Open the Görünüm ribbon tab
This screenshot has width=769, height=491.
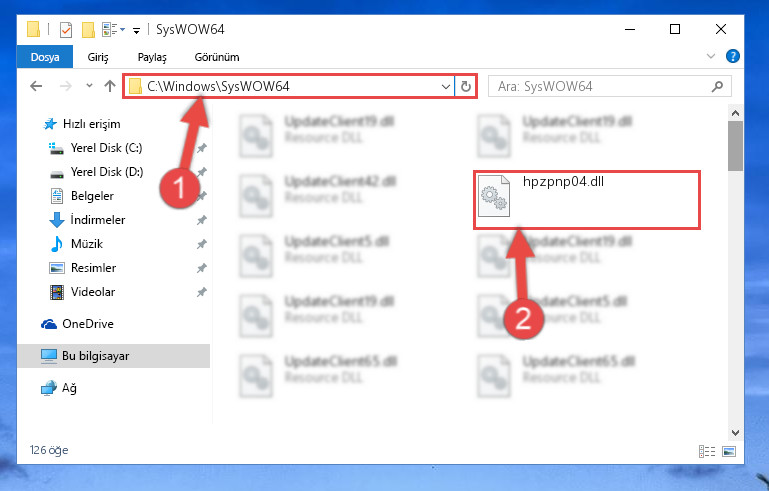pyautogui.click(x=217, y=57)
